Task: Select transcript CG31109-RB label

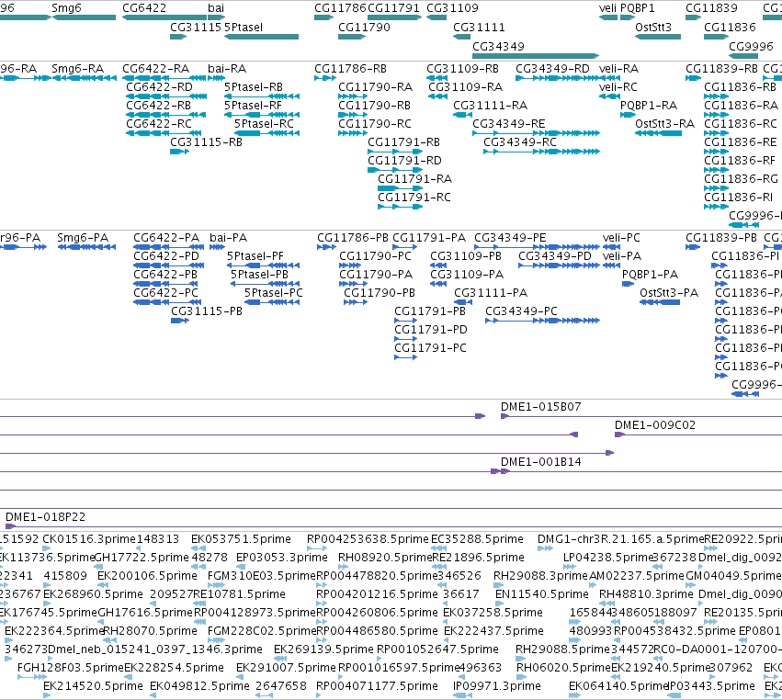Action: click(x=463, y=69)
